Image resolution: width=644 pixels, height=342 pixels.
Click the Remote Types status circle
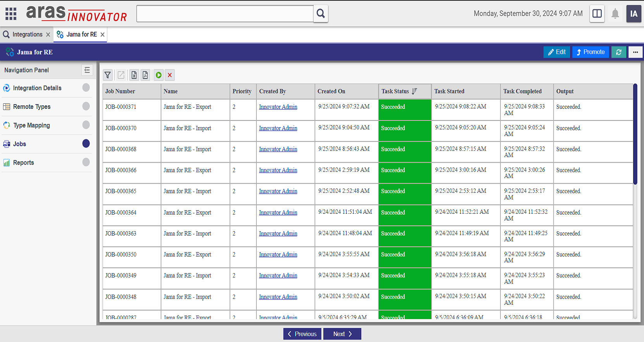[86, 106]
